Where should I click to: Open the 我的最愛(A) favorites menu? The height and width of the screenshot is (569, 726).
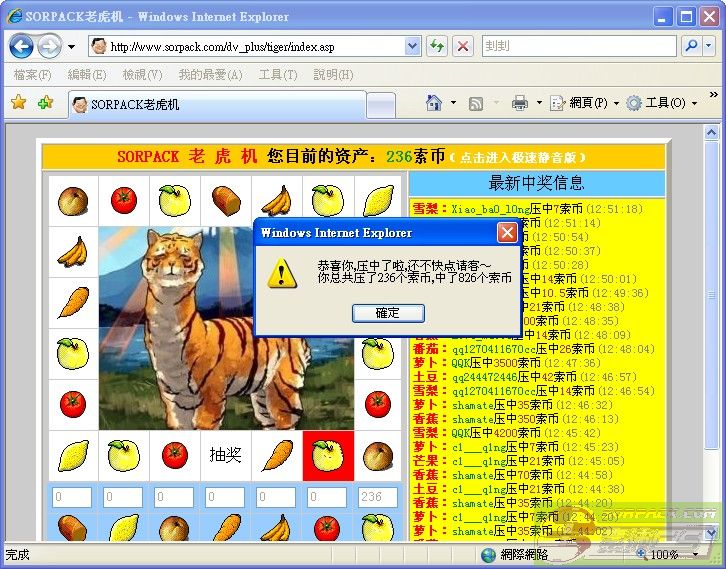point(210,75)
